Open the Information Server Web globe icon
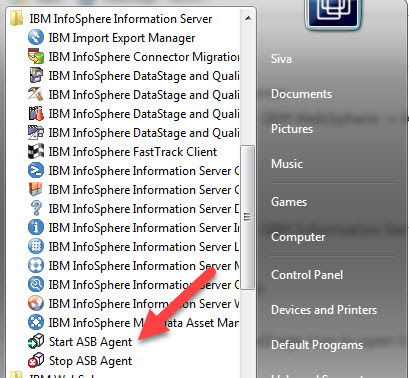Viewport: 409px width, 378px height. pyautogui.click(x=36, y=304)
